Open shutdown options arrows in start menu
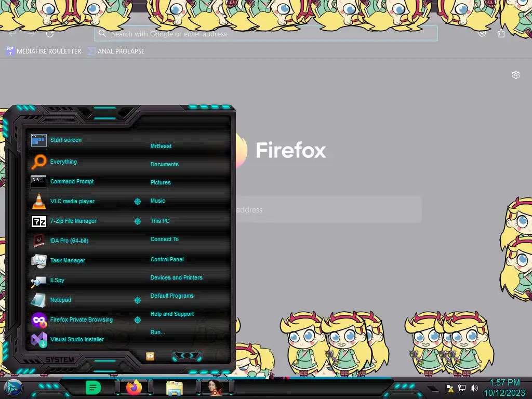This screenshot has width=532, height=399. 187,356
